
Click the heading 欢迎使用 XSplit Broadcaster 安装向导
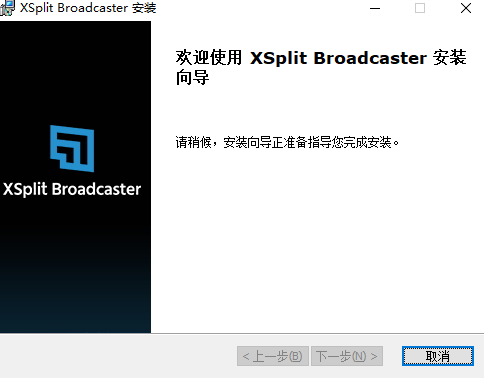click(x=321, y=67)
